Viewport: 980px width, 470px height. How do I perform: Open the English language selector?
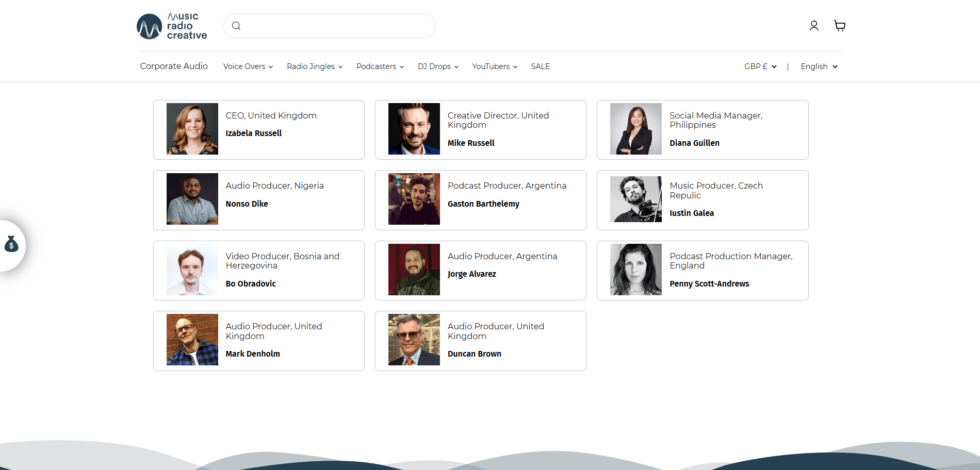coord(818,66)
